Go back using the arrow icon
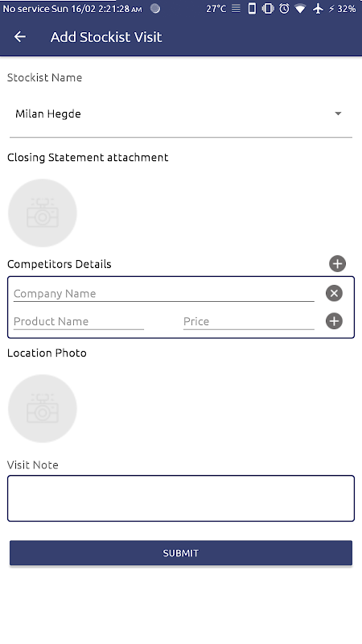The height and width of the screenshot is (644, 362). [19, 36]
